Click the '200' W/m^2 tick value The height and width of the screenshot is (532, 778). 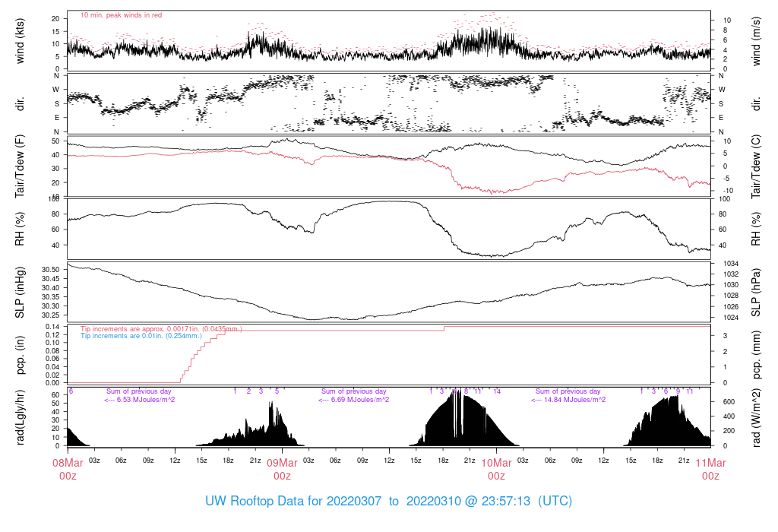pos(729,431)
